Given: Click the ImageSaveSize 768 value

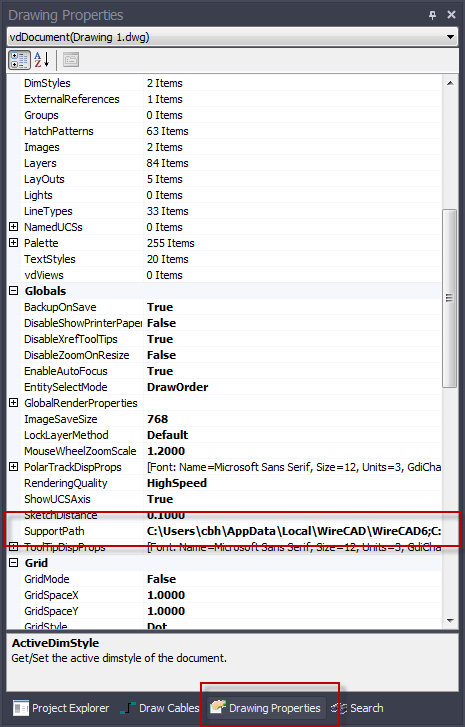Looking at the screenshot, I should point(293,419).
